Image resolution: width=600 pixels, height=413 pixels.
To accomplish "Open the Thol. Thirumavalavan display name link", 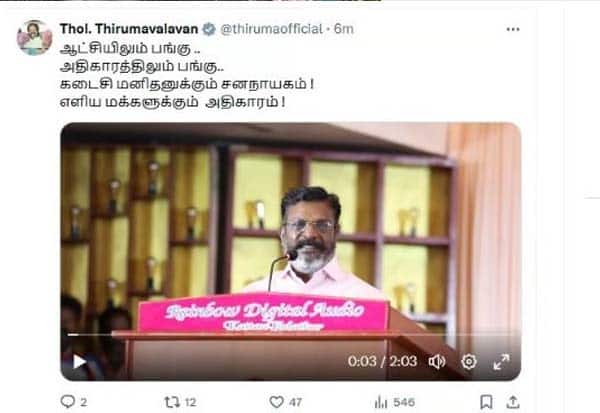I will click(129, 29).
